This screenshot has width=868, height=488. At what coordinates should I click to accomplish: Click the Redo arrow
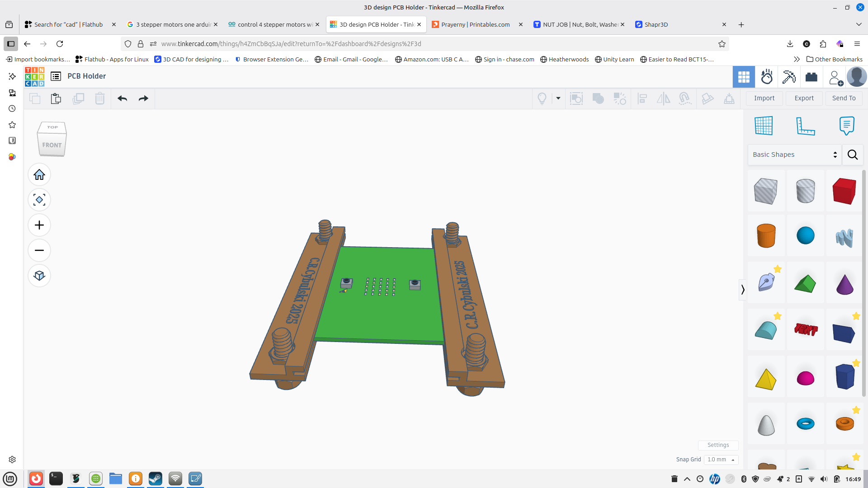143,99
